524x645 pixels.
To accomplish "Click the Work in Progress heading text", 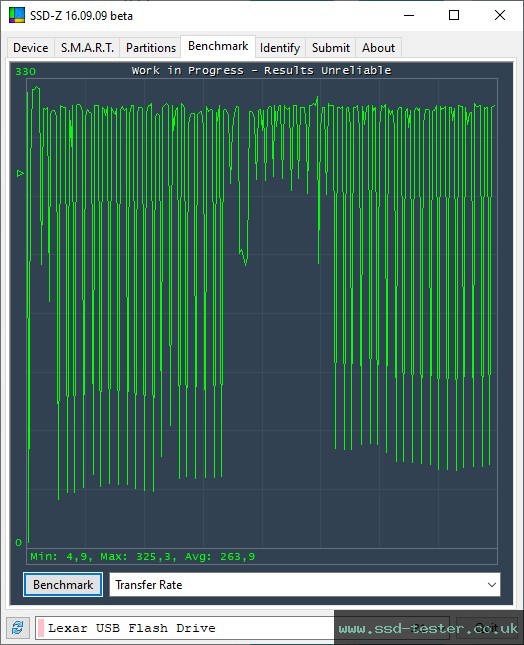I will 262,70.
